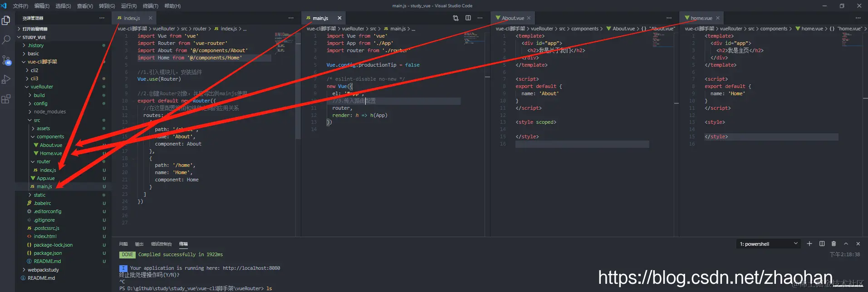Collapse the router folder in tree
Screen dimensions: 868x292
(63, 161)
